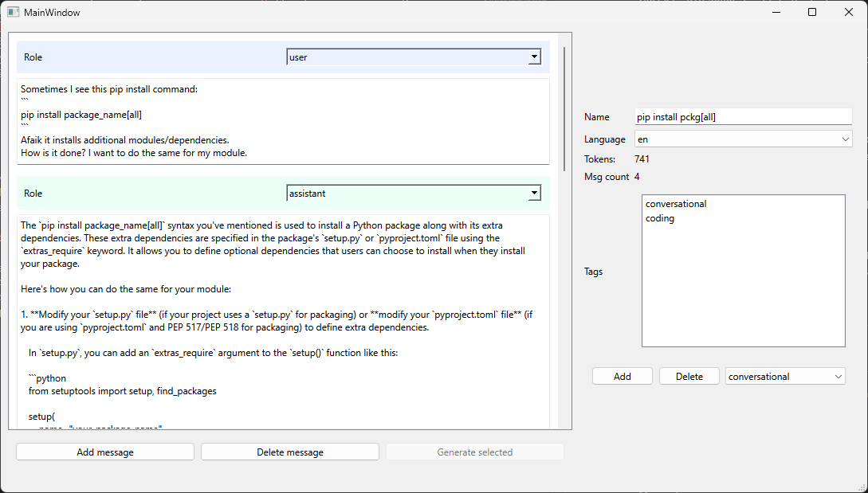Select 'conversational' in the Tags list
Screen dimensions: 868x493
(x=676, y=204)
